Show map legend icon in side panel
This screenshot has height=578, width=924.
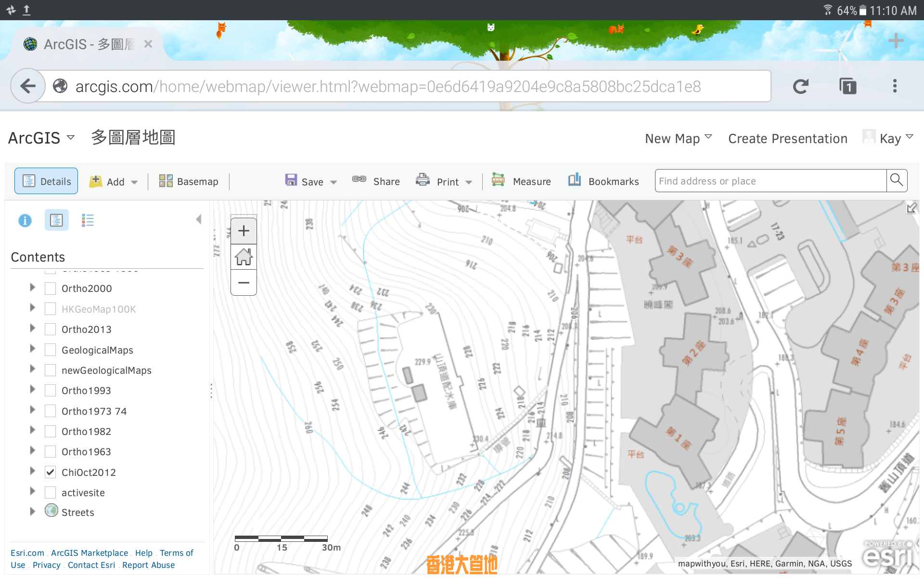88,221
